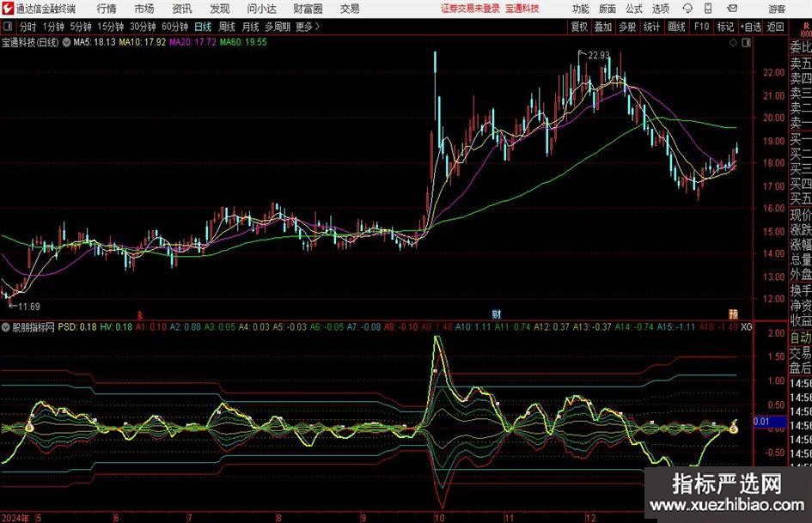812x523 pixels.
Task: Click the 预 forecast marker on the chart
Action: 733,313
